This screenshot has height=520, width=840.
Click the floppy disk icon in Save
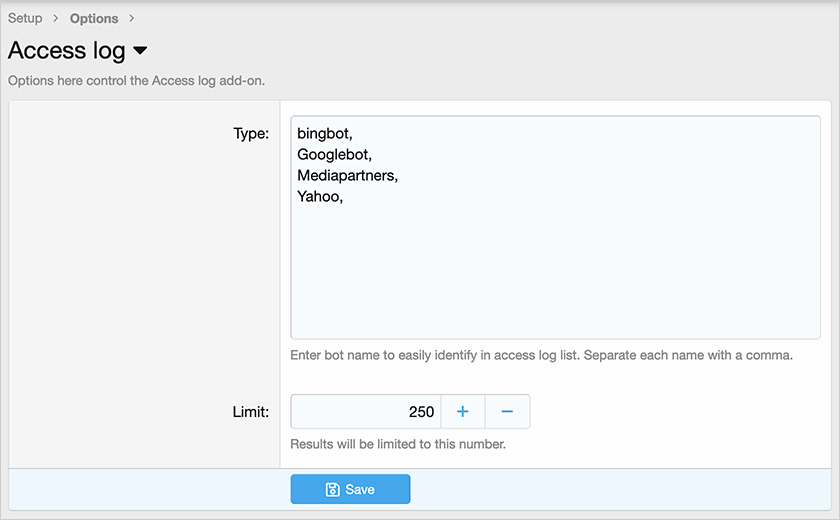tap(333, 489)
